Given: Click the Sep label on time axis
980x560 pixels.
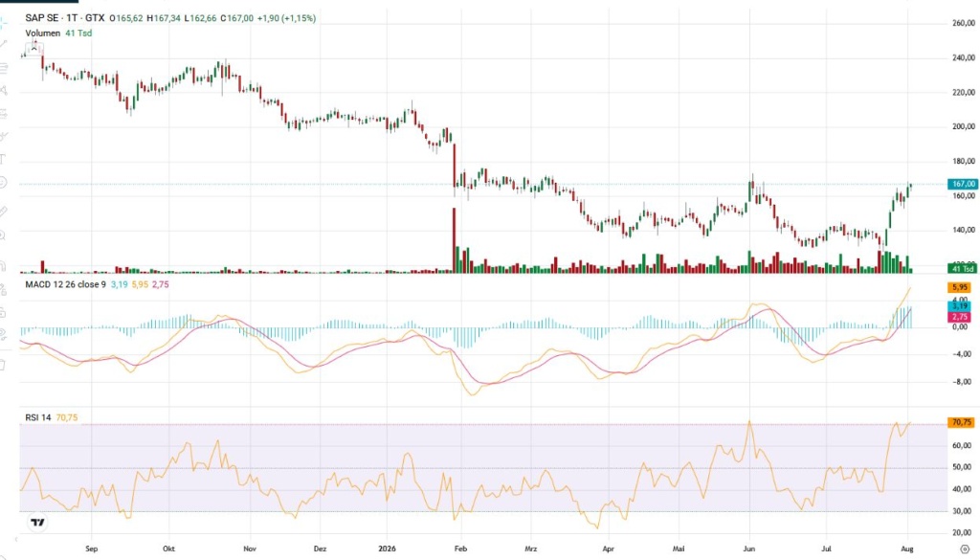Looking at the screenshot, I should pyautogui.click(x=91, y=549).
